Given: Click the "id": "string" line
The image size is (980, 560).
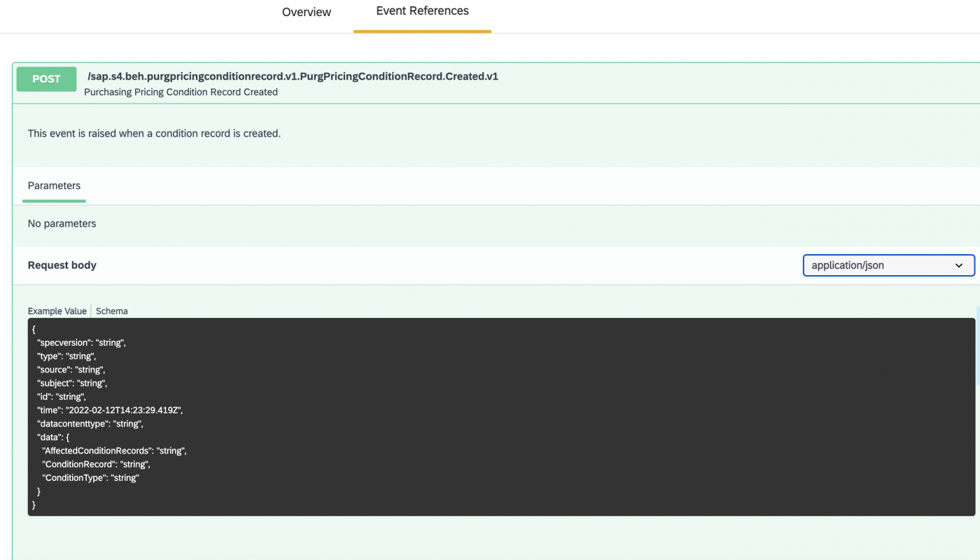Looking at the screenshot, I should [x=62, y=396].
